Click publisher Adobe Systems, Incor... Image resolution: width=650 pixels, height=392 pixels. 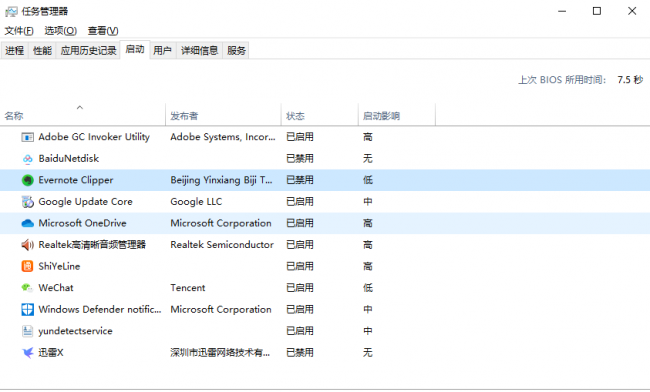(x=223, y=137)
